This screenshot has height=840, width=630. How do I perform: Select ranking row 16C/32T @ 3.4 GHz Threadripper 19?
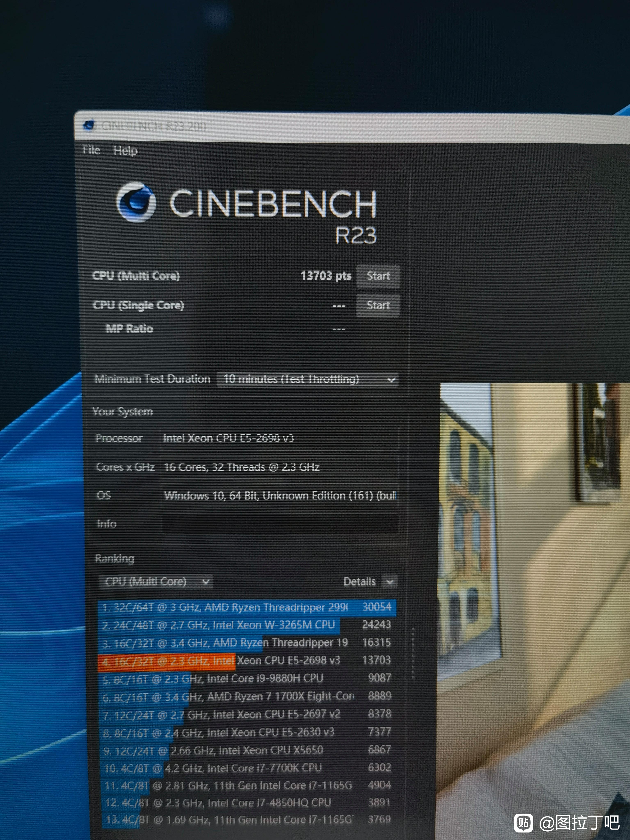247,643
